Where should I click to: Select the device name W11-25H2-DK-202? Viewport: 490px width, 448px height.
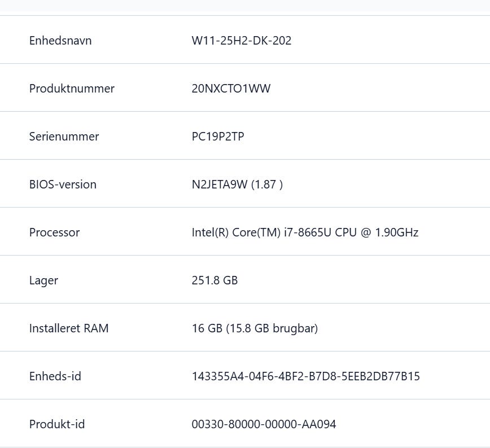click(242, 41)
